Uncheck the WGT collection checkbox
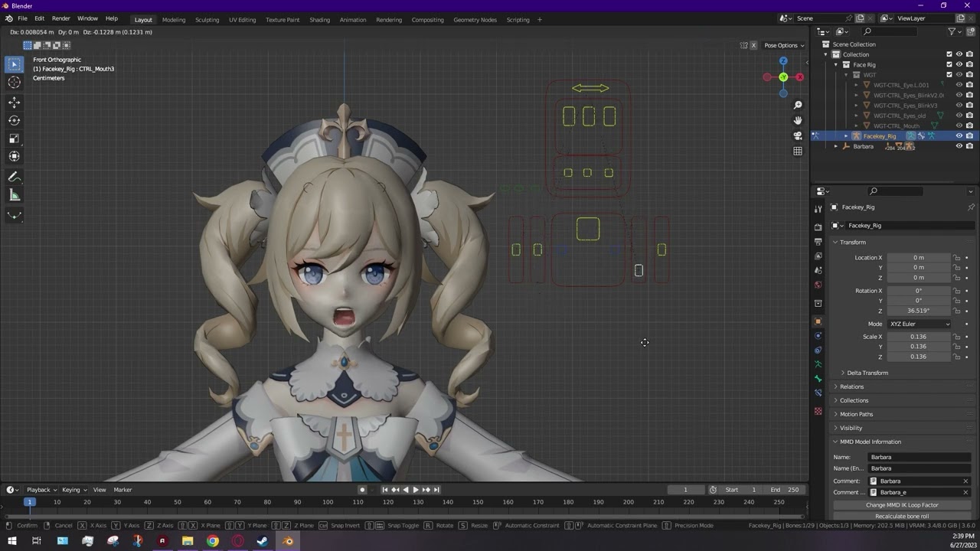This screenshot has width=980, height=551. (x=949, y=75)
